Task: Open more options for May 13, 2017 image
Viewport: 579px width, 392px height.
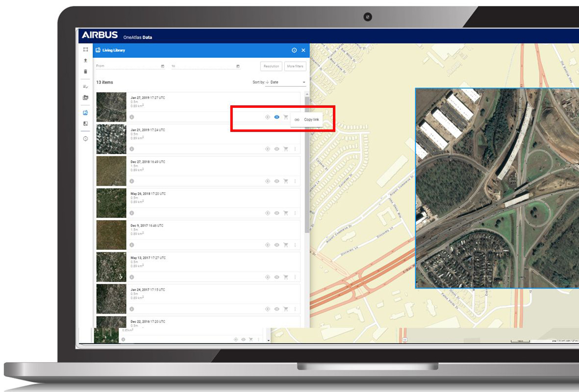Action: 295,277
